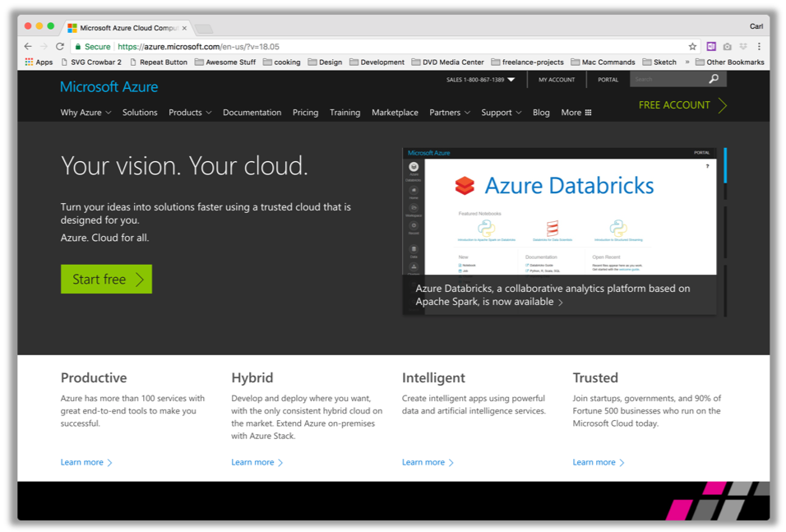Open the cooking bookmarks folder
Viewport: 786px width, 532px height.
coord(282,62)
